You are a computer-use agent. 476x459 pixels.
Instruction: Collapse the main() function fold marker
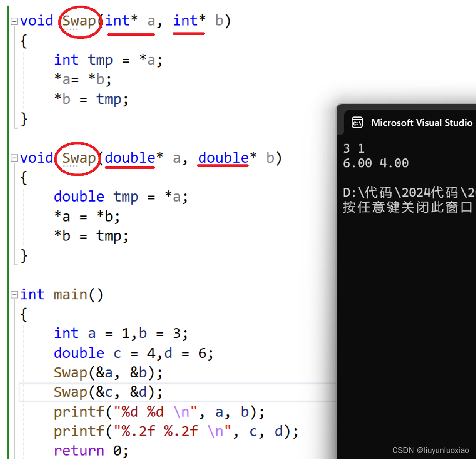(14, 295)
